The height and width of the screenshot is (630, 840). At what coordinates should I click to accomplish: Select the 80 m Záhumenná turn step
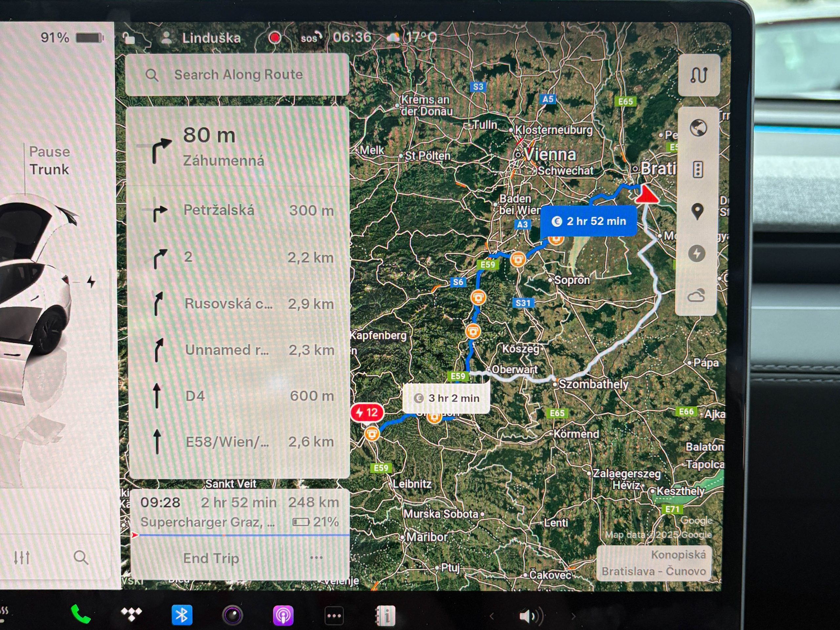pyautogui.click(x=238, y=147)
